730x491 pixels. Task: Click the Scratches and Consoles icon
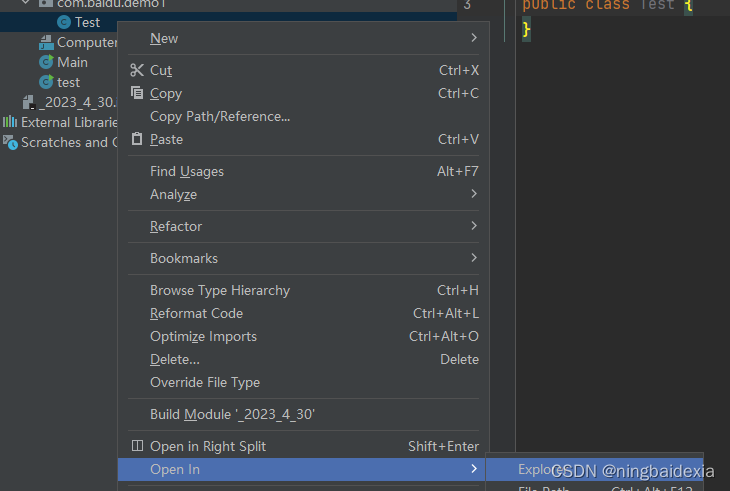click(x=10, y=142)
